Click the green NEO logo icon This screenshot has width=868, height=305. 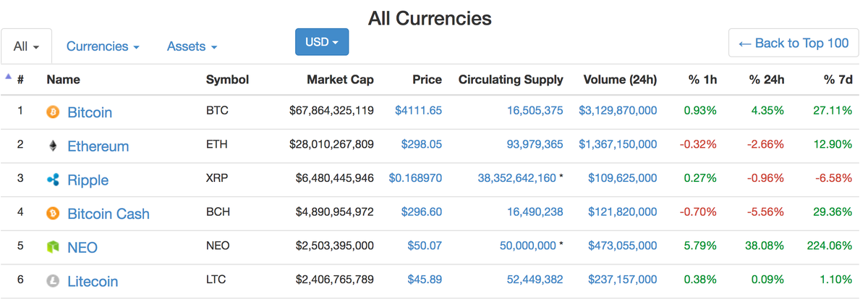[52, 248]
